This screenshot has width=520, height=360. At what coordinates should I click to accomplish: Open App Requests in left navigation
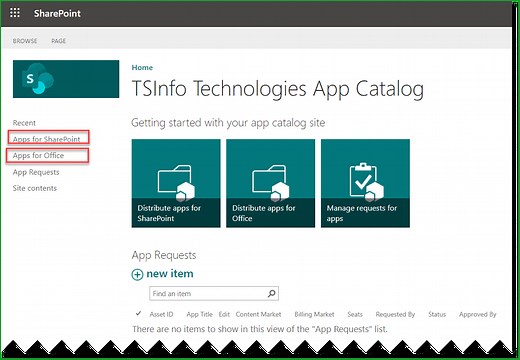click(36, 172)
